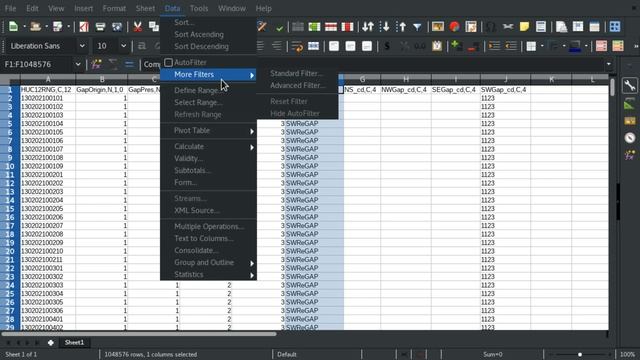Click the Cut scissors icon
This screenshot has height=360, width=640.
(x=138, y=27)
